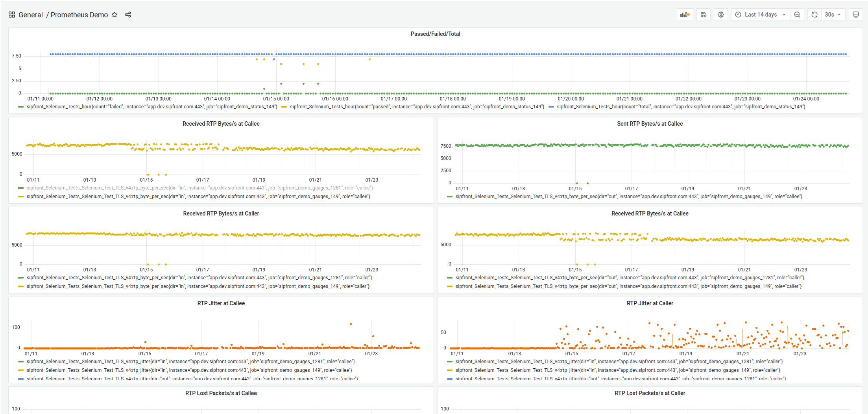Add a new panel
The height and width of the screenshot is (414, 868).
click(x=685, y=15)
